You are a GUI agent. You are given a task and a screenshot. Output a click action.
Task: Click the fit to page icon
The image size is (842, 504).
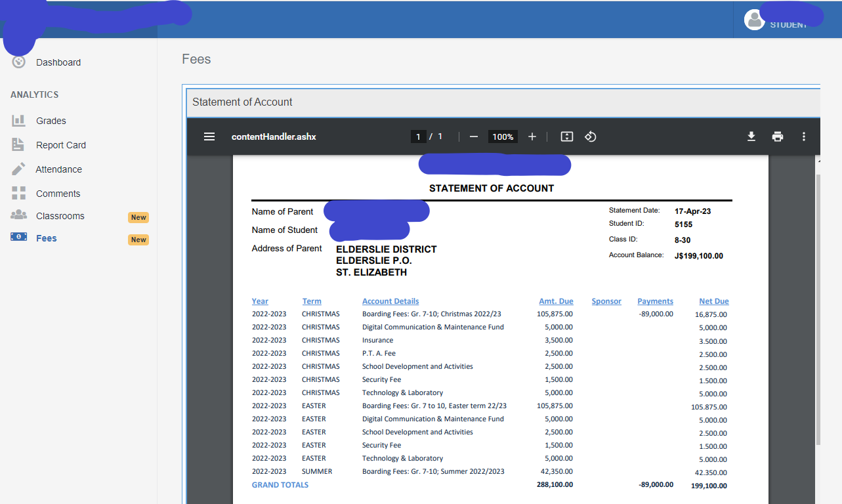(567, 136)
